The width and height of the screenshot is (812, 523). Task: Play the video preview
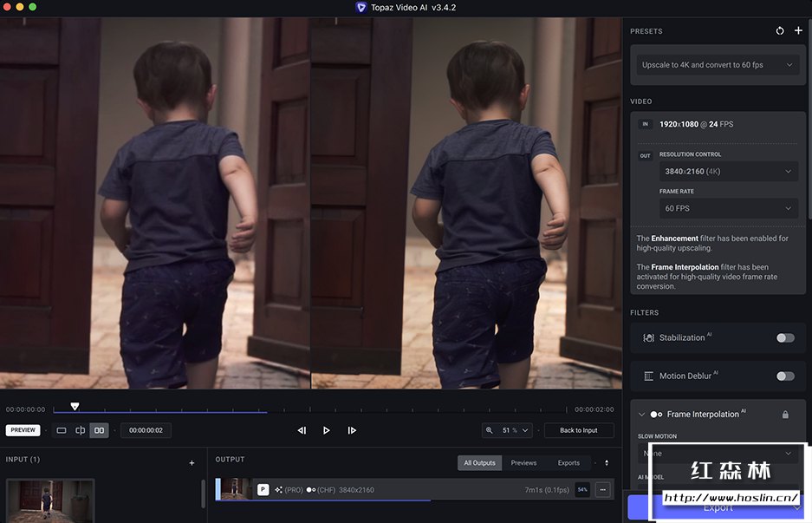327,430
